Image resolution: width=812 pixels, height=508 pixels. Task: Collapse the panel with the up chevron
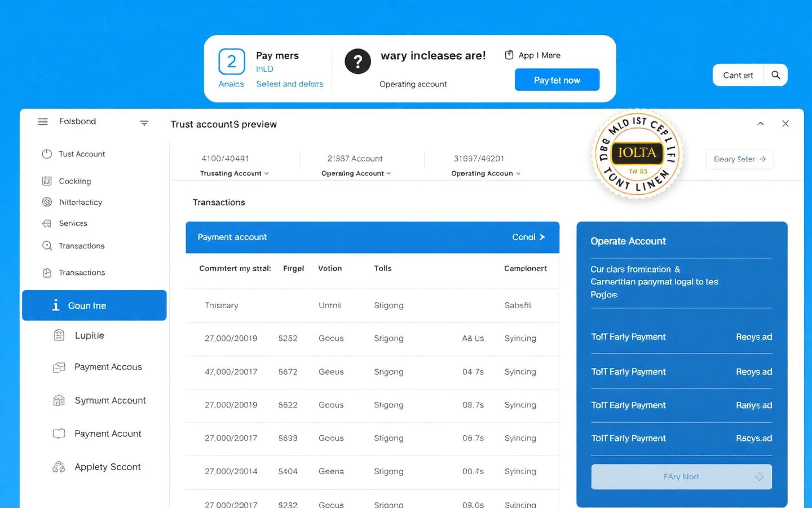click(761, 124)
